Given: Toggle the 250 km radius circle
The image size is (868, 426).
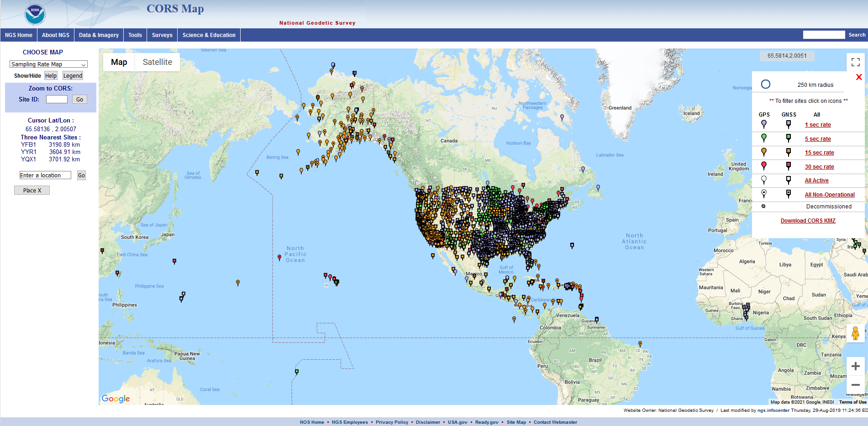Looking at the screenshot, I should 766,84.
